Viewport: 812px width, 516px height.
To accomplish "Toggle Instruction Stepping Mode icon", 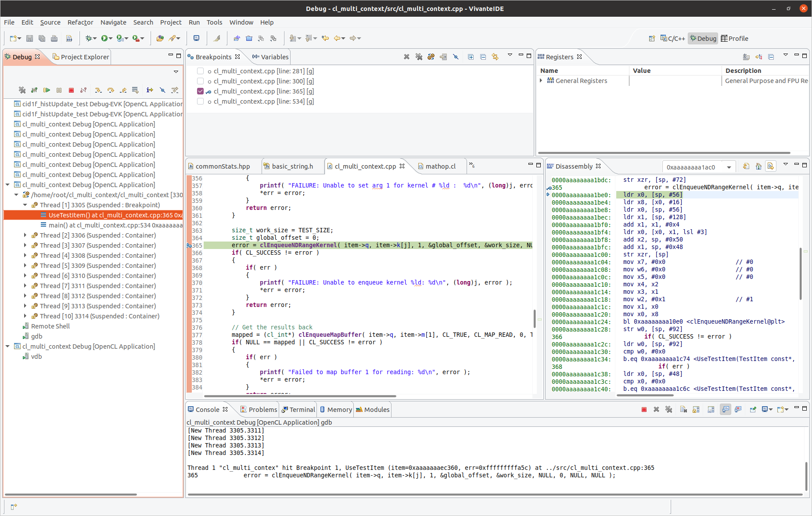I will 150,90.
